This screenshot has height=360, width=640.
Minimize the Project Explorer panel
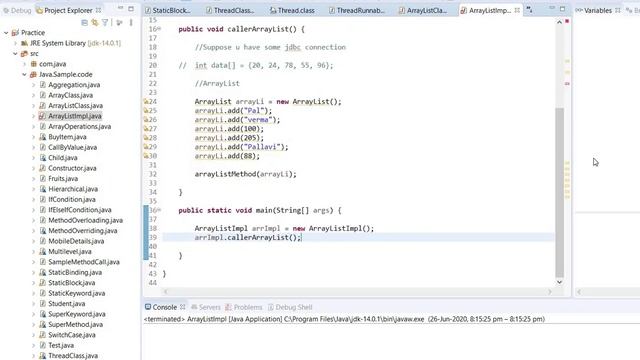point(120,9)
